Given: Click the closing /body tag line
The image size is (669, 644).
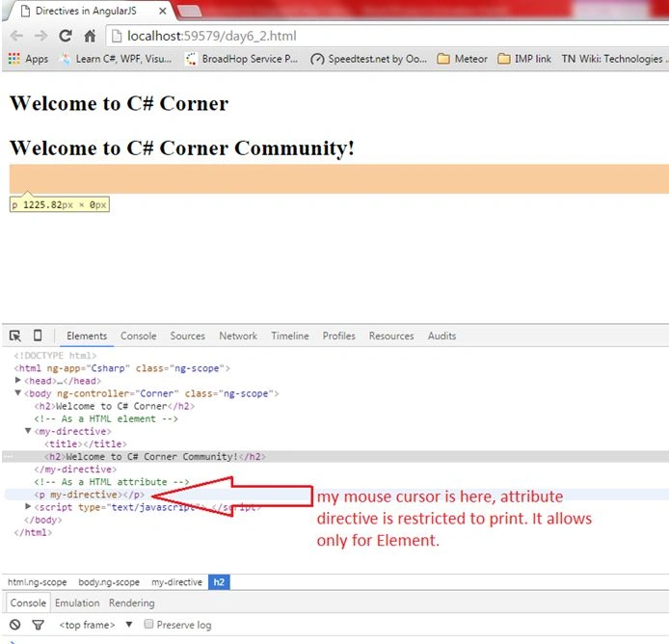Looking at the screenshot, I should (x=43, y=521).
